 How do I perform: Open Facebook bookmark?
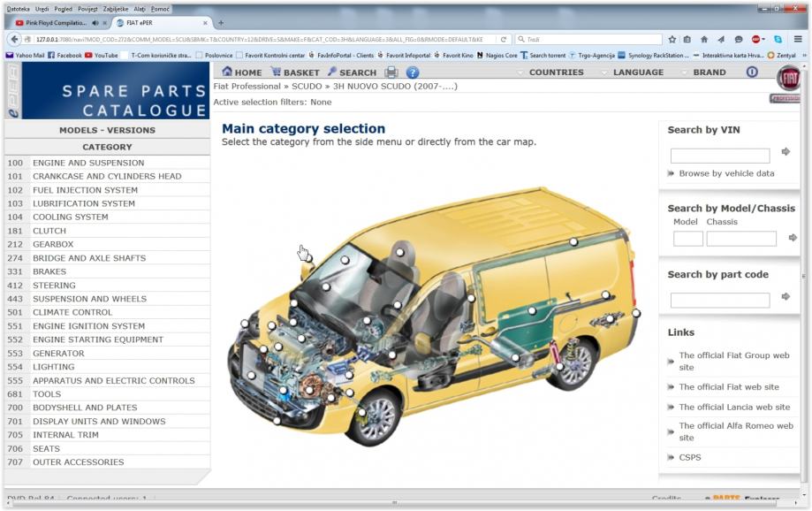65,55
